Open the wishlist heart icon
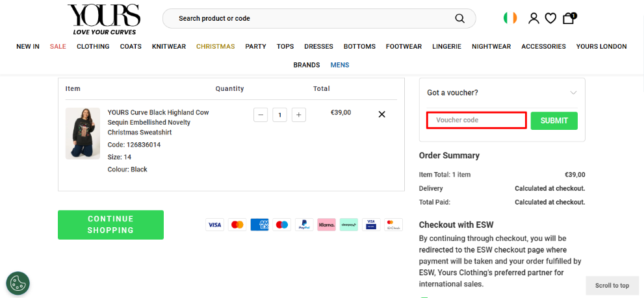The width and height of the screenshot is (644, 298). pos(550,18)
